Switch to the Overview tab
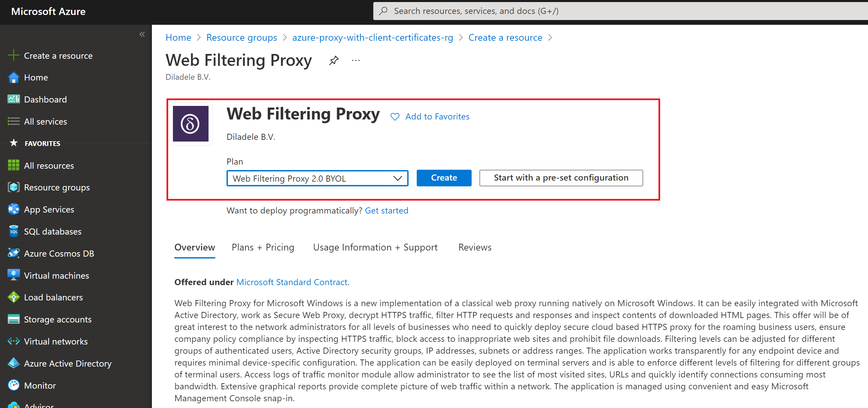 pos(195,247)
